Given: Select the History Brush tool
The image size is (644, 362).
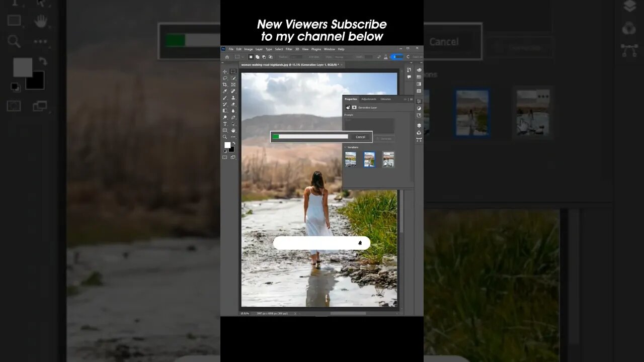Looking at the screenshot, I should pos(224,104).
